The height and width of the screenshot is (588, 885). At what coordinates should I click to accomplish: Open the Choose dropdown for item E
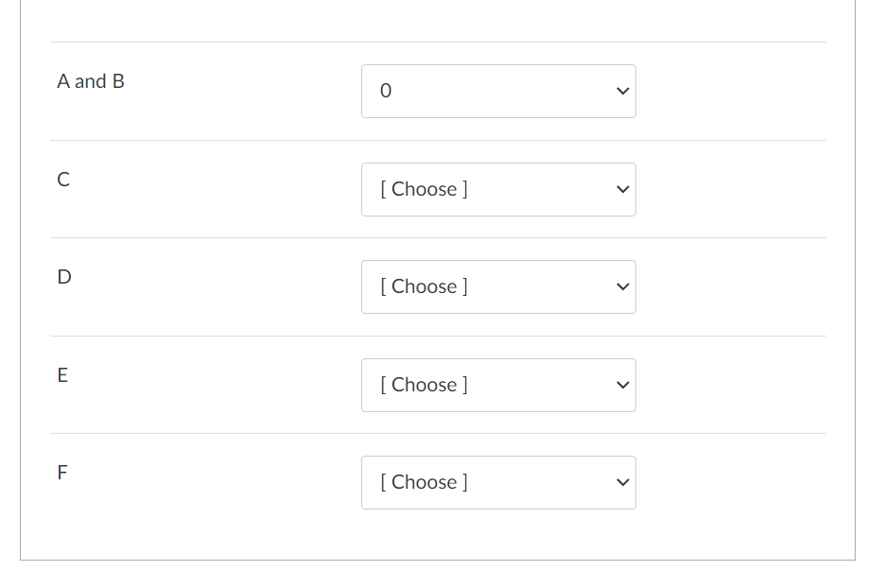[498, 385]
